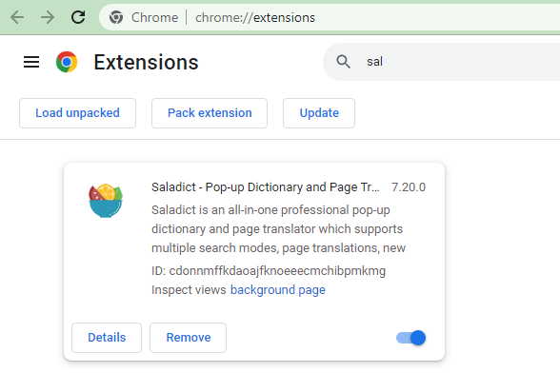Image resolution: width=560 pixels, height=392 pixels.
Task: Click the Saladict salad bowl icon
Action: [106, 201]
